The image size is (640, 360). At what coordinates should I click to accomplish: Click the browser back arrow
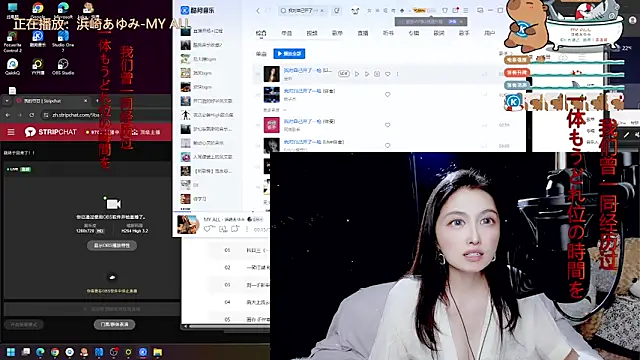pyautogui.click(x=8, y=115)
